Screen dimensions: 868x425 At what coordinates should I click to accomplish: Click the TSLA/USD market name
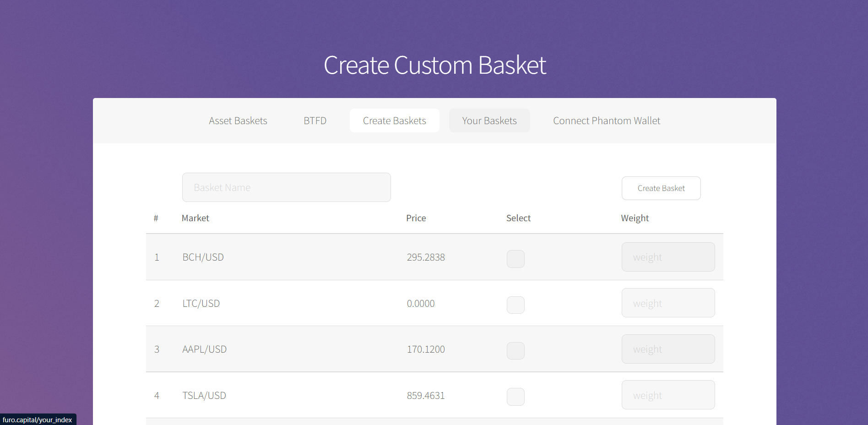(x=204, y=396)
